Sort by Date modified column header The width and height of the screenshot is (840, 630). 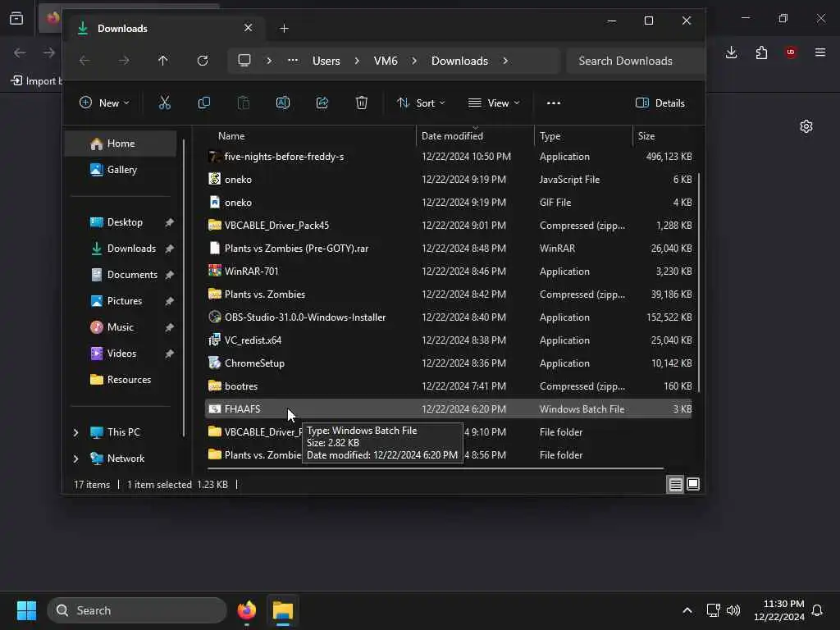475,136
